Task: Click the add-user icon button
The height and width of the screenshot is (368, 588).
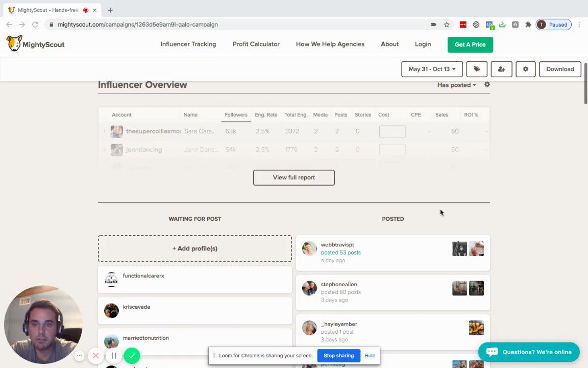Action: 501,69
